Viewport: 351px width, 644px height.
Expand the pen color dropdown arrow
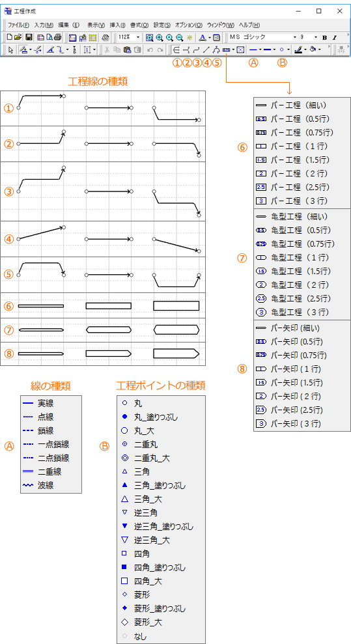pyautogui.click(x=305, y=49)
